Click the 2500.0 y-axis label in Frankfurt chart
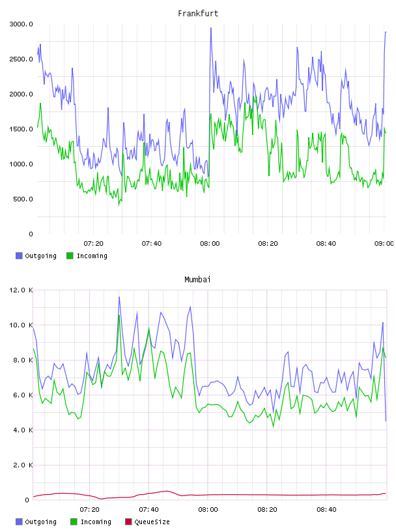Image resolution: width=396 pixels, height=532 pixels. [21, 59]
